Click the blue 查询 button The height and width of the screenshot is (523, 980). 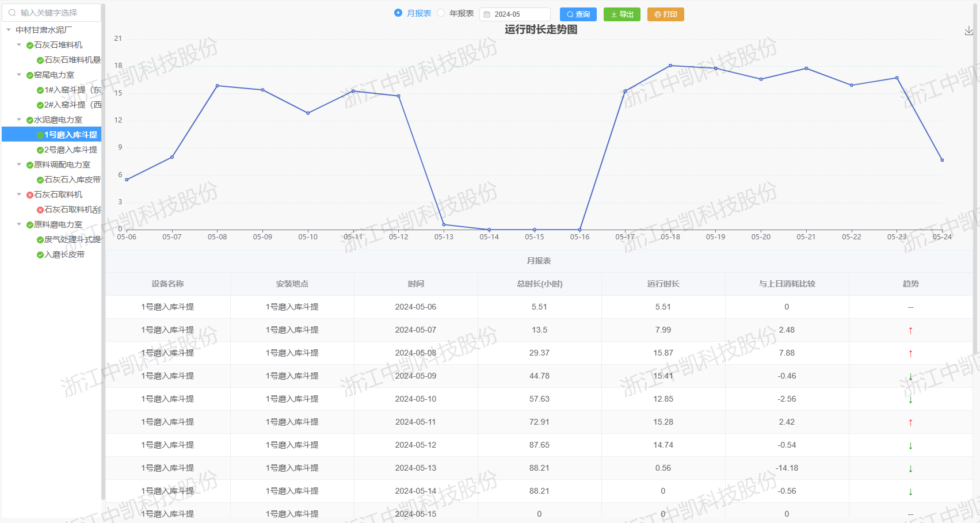tap(578, 14)
